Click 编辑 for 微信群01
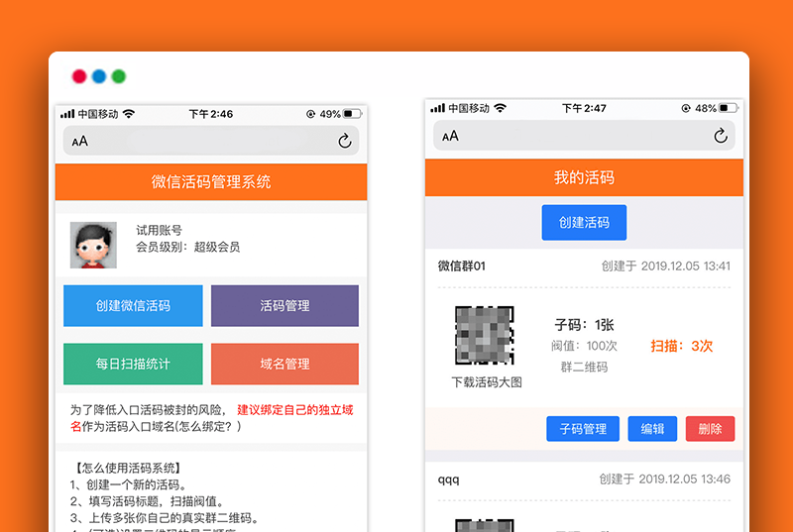This screenshot has width=793, height=532. [652, 429]
